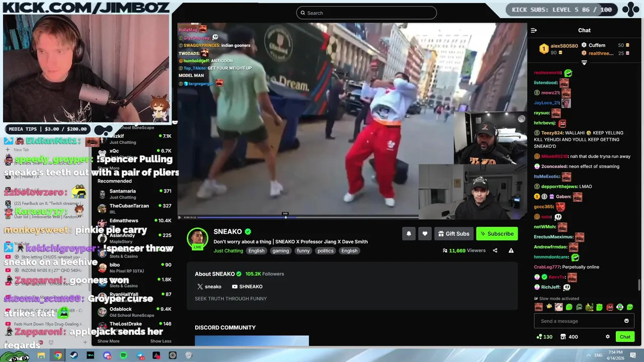Image resolution: width=644 pixels, height=362 pixels.
Task: Open Steam from the taskbar
Action: [x=74, y=355]
